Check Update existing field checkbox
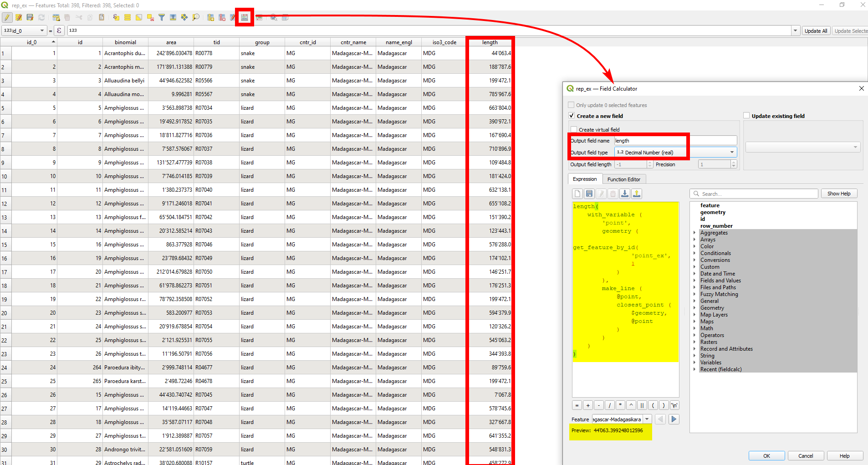 (746, 116)
